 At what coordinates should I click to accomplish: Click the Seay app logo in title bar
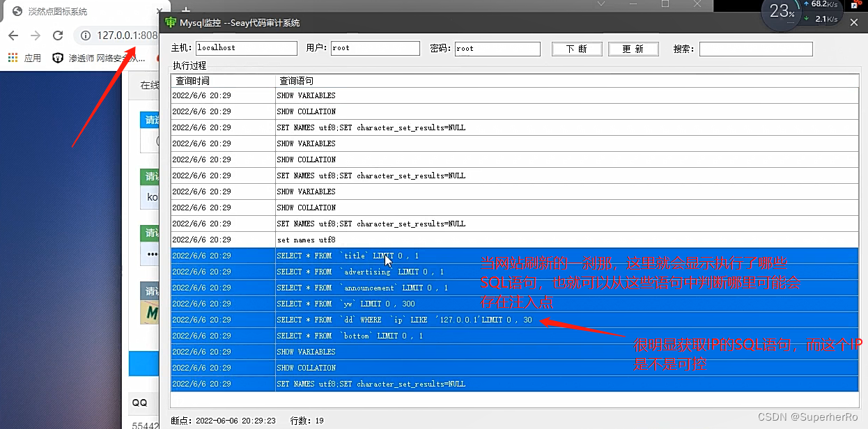(170, 23)
